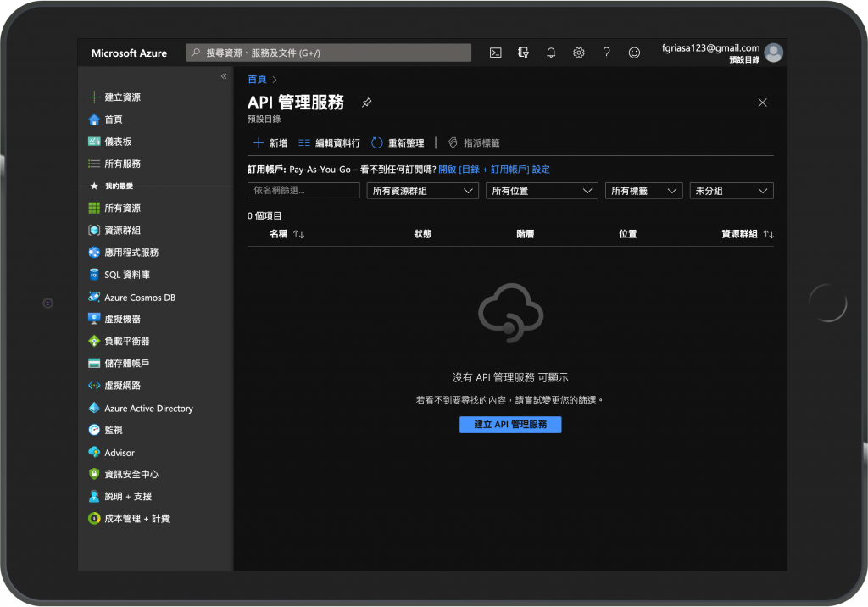Expand the 所有資源群組 dropdown
The width and height of the screenshot is (868, 607).
[422, 191]
